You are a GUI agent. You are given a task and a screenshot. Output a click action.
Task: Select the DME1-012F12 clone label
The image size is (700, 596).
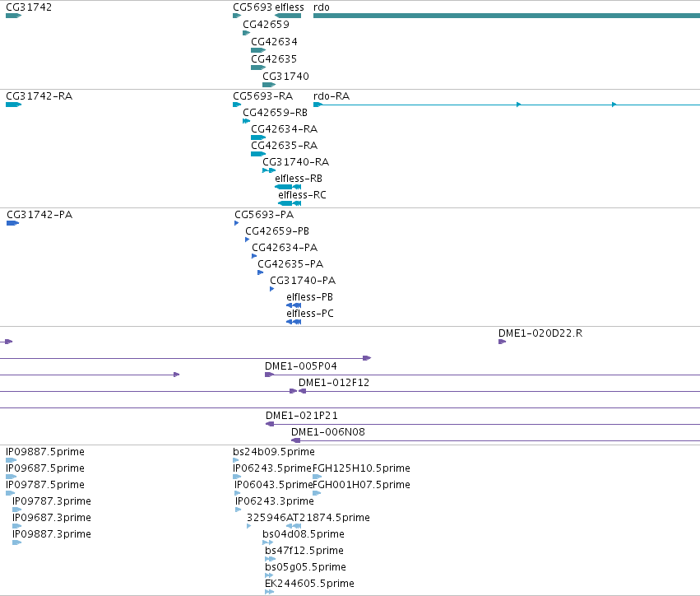click(334, 383)
